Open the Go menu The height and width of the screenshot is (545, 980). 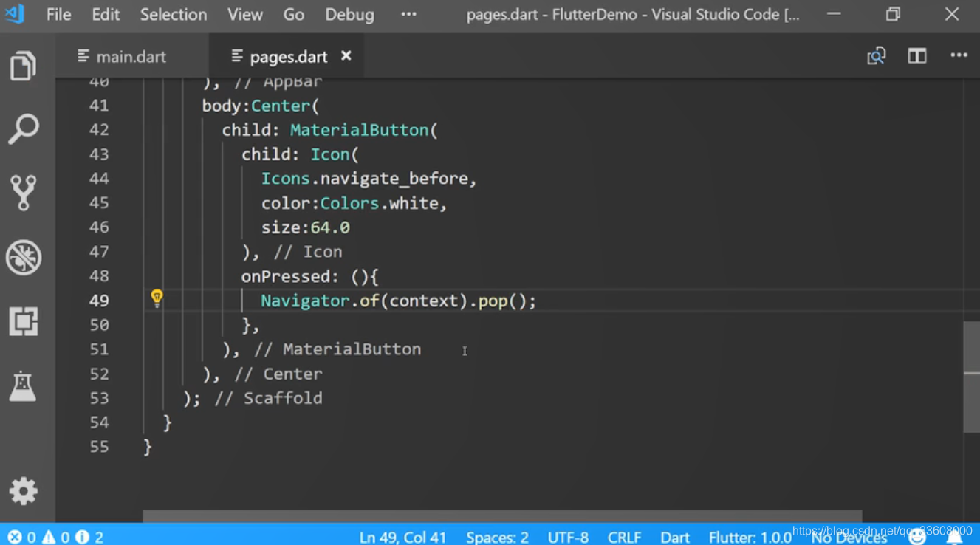point(294,15)
